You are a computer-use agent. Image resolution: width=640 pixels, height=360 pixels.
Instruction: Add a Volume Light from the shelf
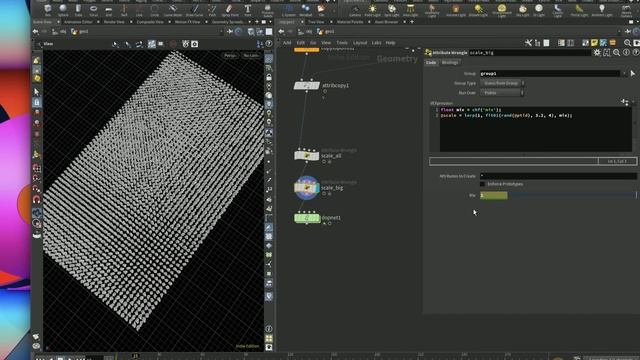tap(456, 10)
